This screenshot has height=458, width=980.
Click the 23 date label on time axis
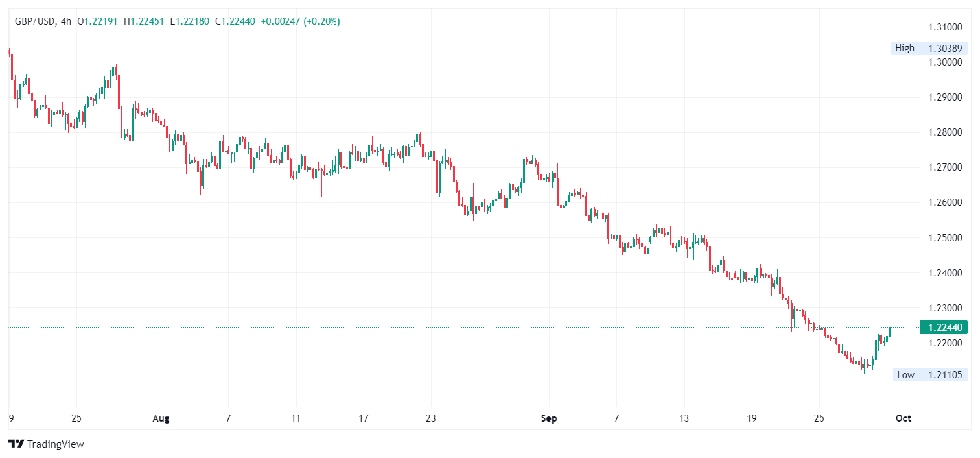(x=431, y=418)
